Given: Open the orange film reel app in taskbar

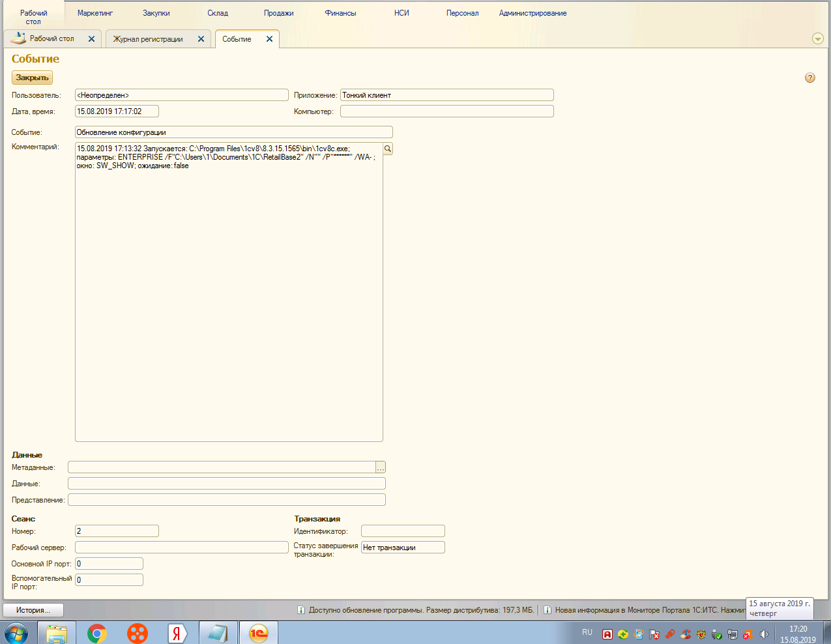Looking at the screenshot, I should (x=138, y=633).
